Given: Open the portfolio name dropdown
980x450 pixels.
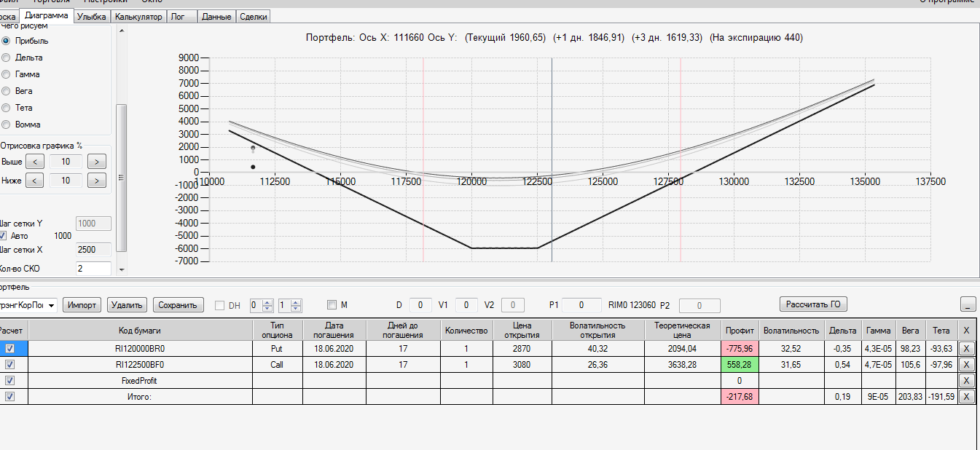Looking at the screenshot, I should [51, 305].
